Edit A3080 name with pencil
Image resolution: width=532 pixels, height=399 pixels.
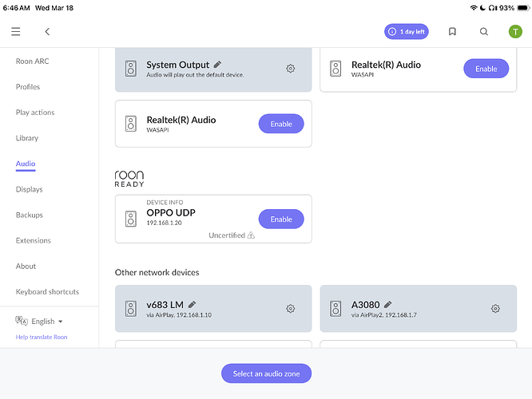388,304
